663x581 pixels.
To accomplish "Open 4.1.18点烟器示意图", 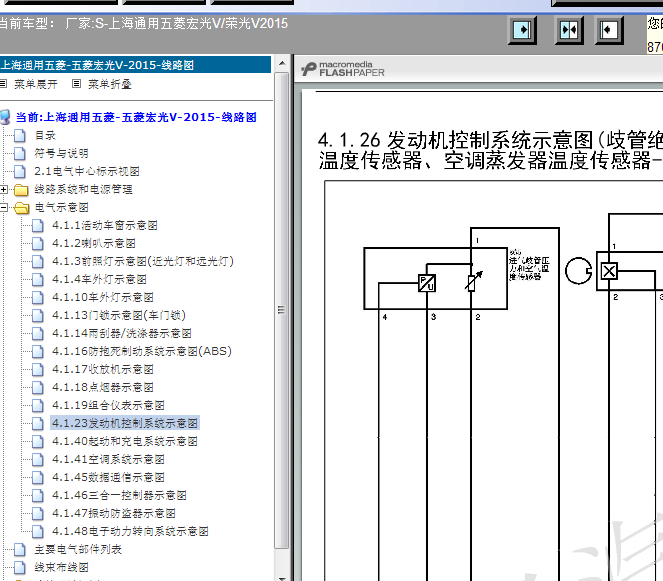I will point(102,387).
